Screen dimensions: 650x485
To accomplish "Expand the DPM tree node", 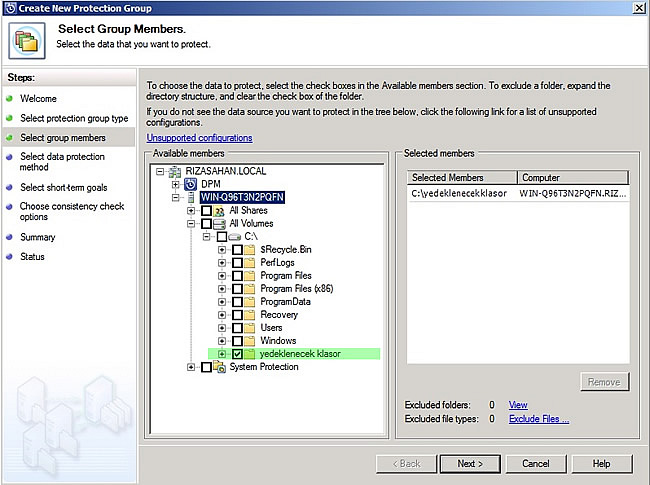I will click(176, 185).
